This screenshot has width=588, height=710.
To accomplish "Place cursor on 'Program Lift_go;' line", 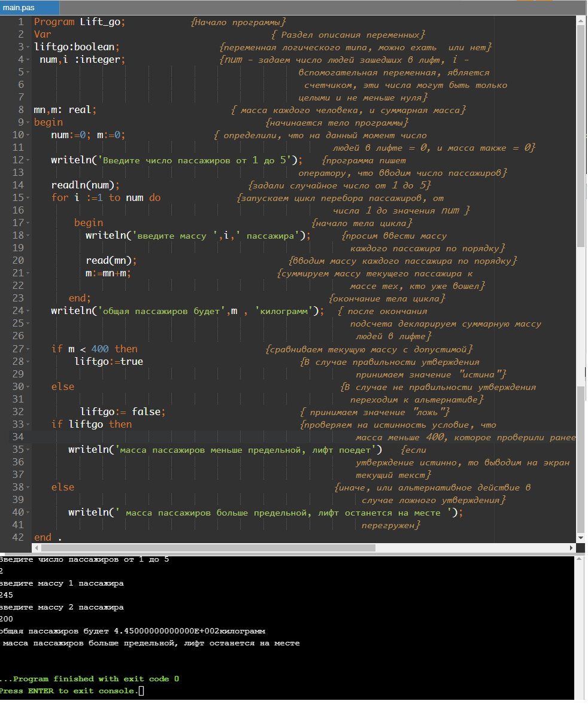I will coord(80,22).
